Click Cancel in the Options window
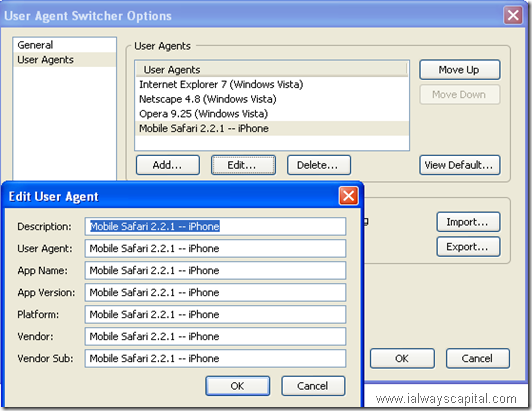 click(x=478, y=358)
